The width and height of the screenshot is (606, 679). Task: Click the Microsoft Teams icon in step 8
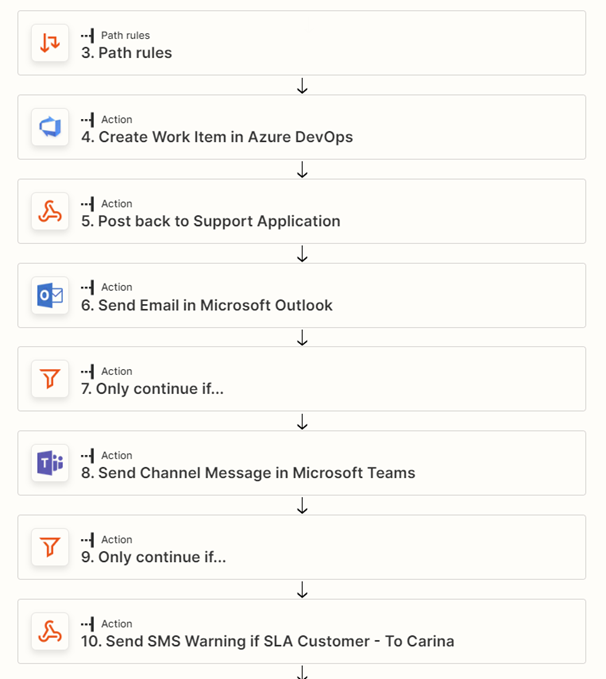coord(50,463)
